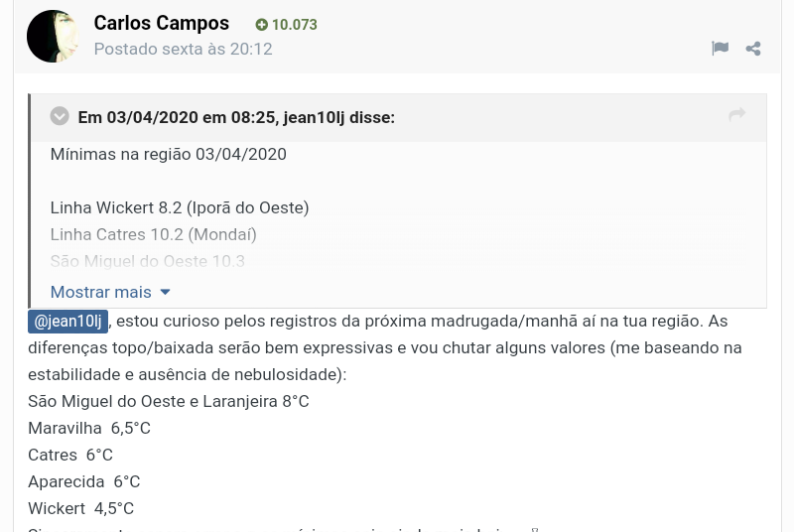Expand quote with Mostrar mais
Viewport: 794px width, 532px height.
coord(100,292)
